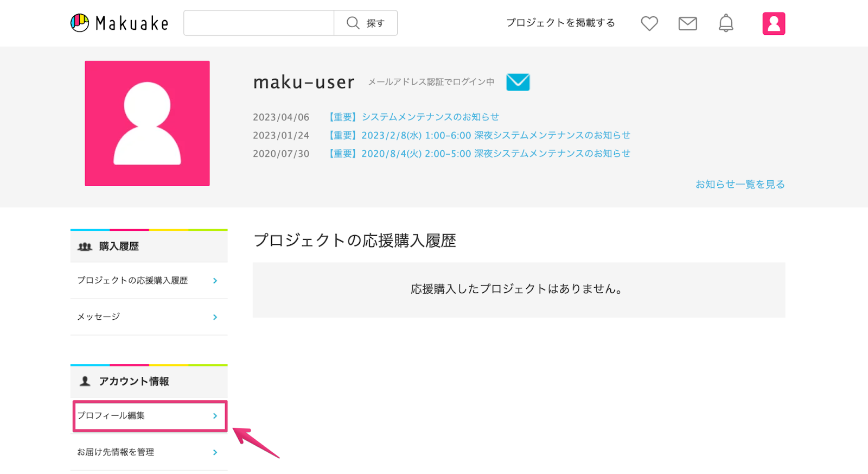Open messages via header envelope icon
The height and width of the screenshot is (474, 868).
[x=688, y=23]
